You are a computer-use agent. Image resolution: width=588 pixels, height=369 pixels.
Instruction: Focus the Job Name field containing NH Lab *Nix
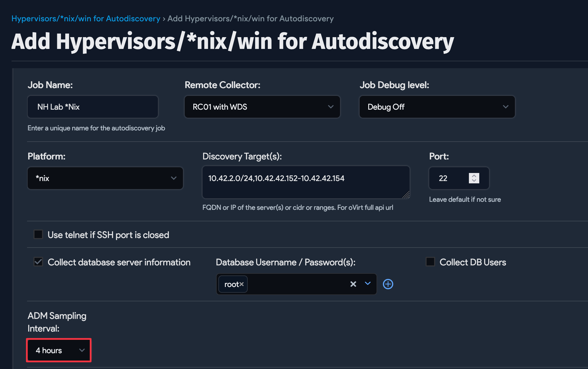(92, 107)
